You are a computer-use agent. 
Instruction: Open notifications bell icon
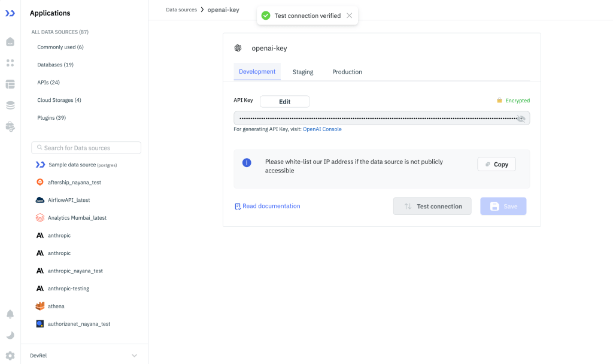(x=10, y=314)
